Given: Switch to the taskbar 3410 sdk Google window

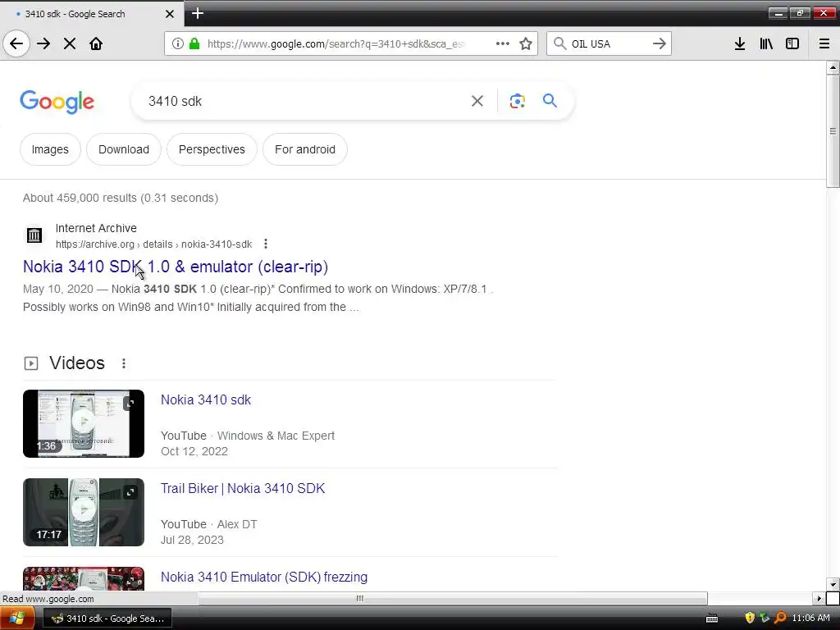Looking at the screenshot, I should tap(107, 619).
